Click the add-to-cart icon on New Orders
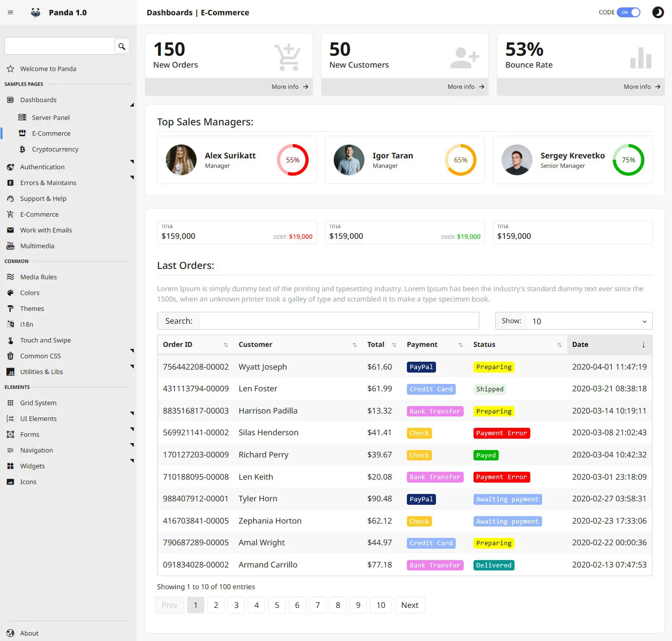672x641 pixels. [287, 57]
